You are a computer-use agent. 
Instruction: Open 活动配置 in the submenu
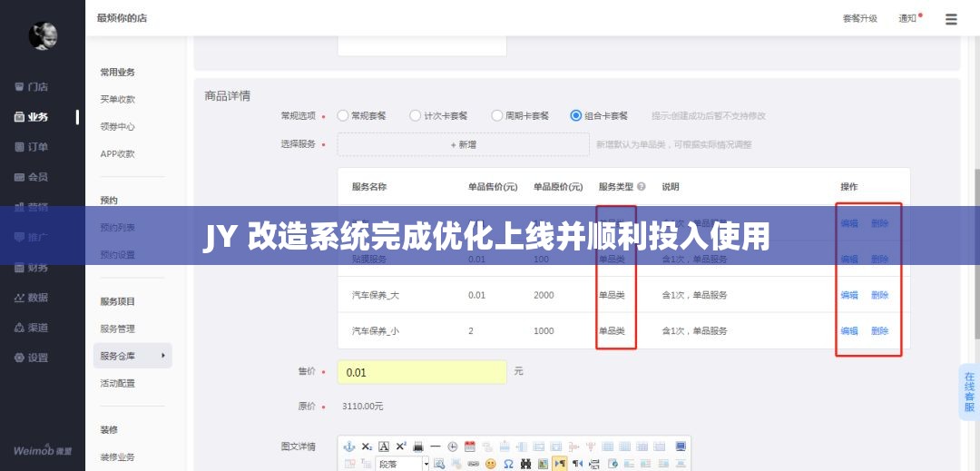[117, 383]
